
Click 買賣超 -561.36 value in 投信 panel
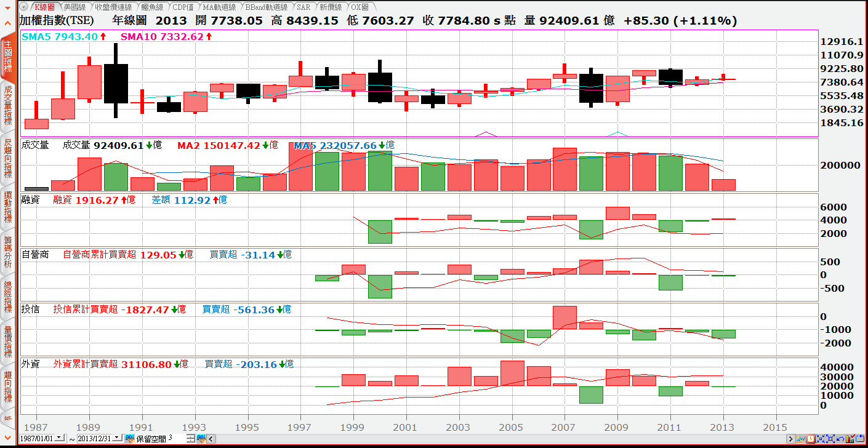pyautogui.click(x=238, y=310)
